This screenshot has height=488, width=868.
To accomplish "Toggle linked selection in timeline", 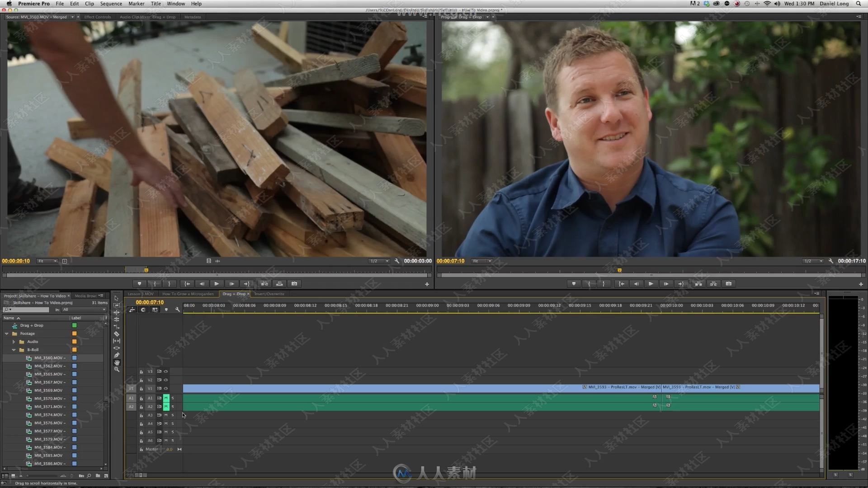I will (155, 310).
